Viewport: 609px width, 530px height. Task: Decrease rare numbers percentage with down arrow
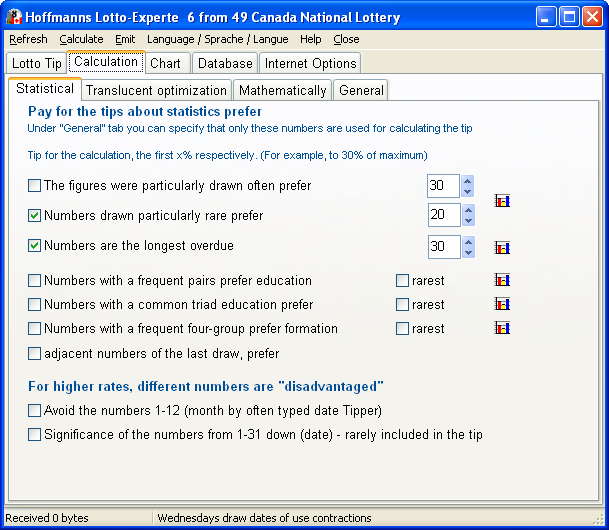468,221
